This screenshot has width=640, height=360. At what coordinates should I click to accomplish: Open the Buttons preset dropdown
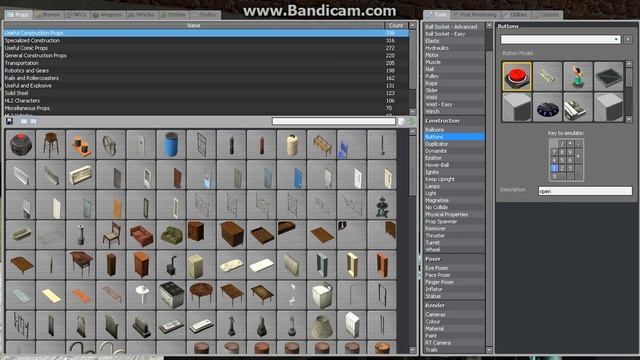pos(560,39)
